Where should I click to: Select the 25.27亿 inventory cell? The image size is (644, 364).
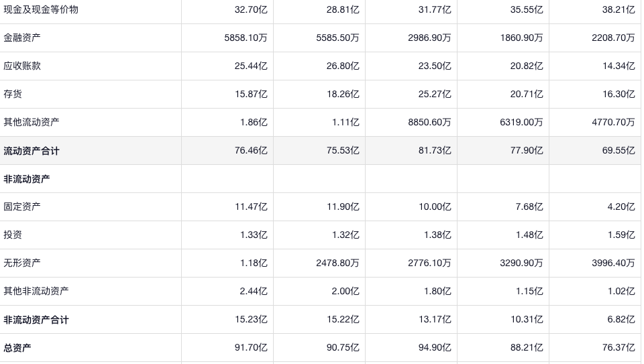(x=435, y=95)
